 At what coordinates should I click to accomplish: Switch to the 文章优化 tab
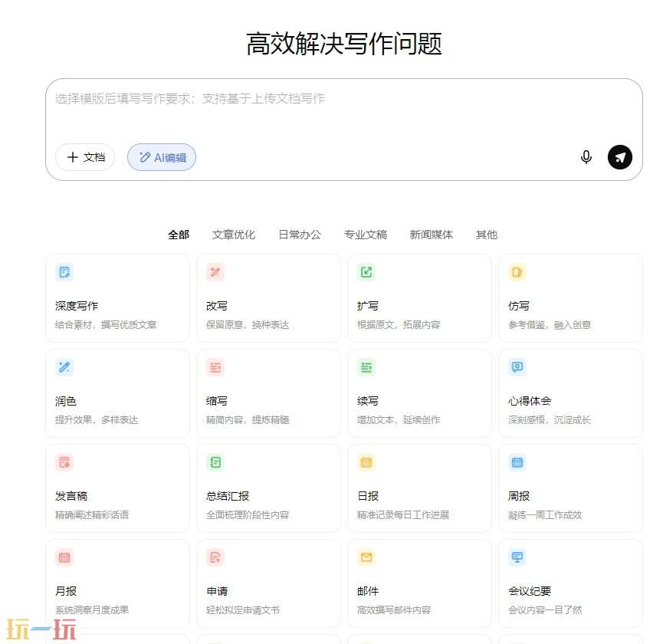234,235
